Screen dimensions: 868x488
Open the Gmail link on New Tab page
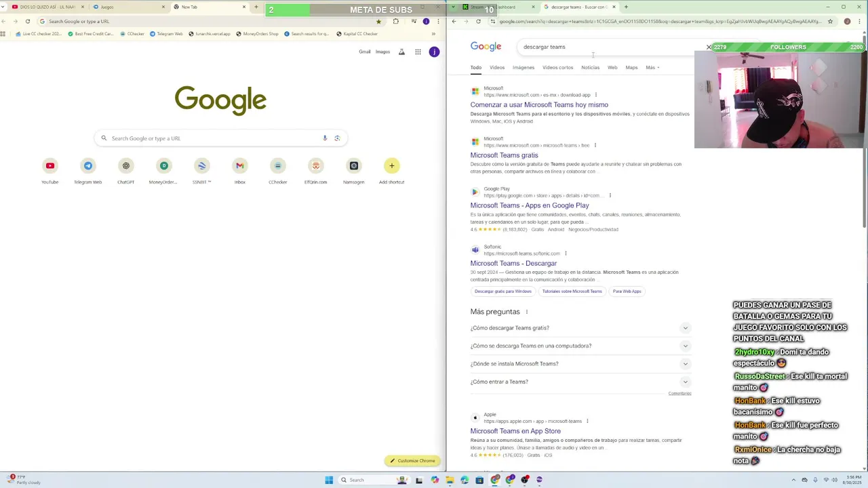365,52
